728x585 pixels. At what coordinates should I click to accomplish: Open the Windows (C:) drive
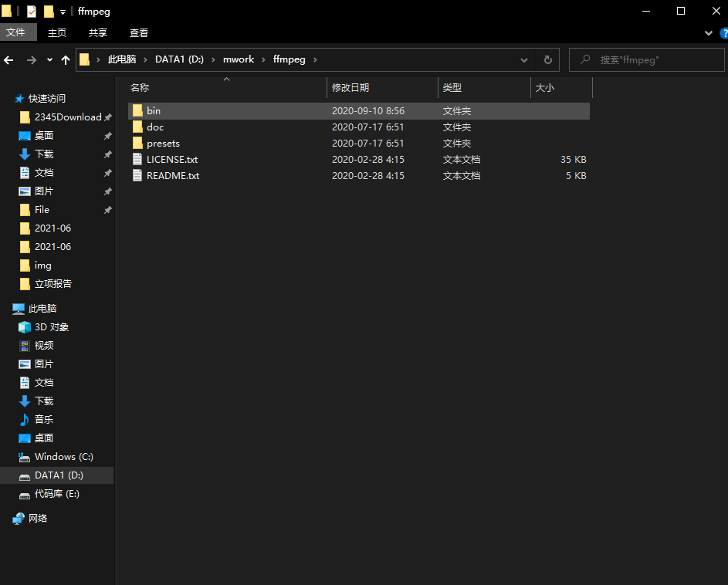[63, 457]
